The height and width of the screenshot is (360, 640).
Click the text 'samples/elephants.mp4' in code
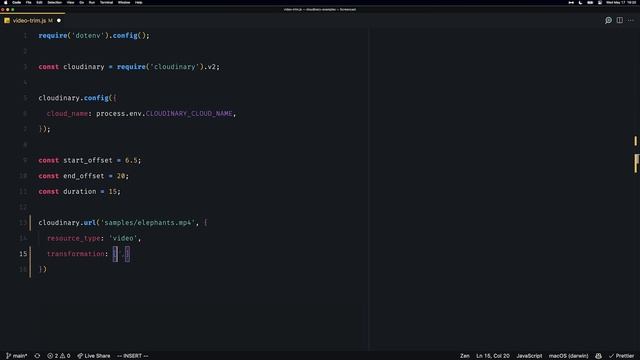(148, 223)
